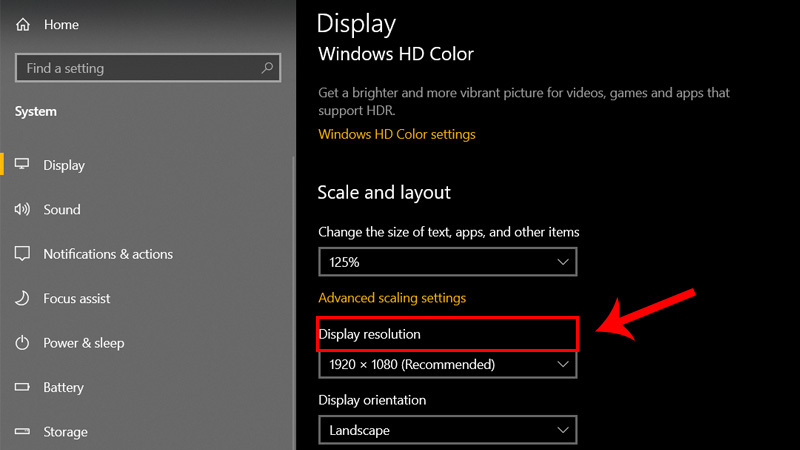Click the Notifications & actions icon
The width and height of the screenshot is (800, 450).
coord(22,254)
